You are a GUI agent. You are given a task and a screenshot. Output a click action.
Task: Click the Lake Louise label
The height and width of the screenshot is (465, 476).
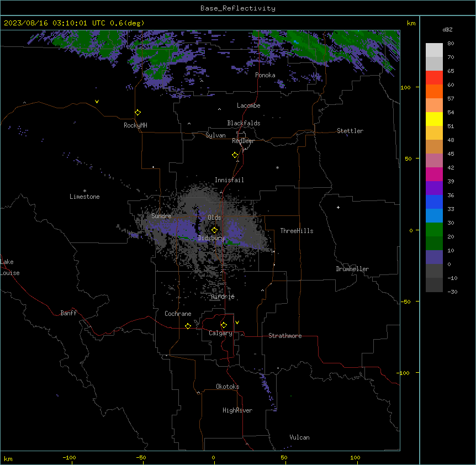click(x=10, y=267)
